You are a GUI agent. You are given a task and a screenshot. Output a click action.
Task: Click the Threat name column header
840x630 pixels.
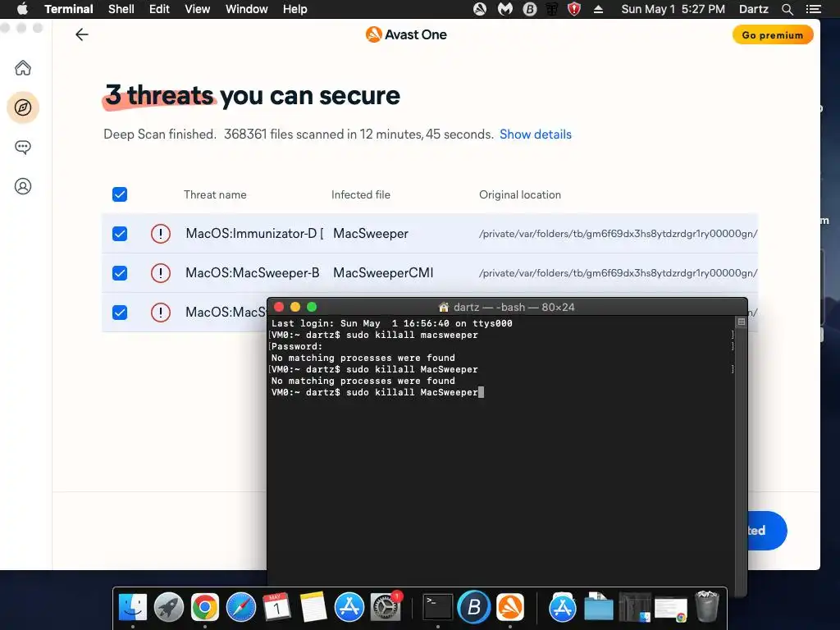pyautogui.click(x=215, y=195)
